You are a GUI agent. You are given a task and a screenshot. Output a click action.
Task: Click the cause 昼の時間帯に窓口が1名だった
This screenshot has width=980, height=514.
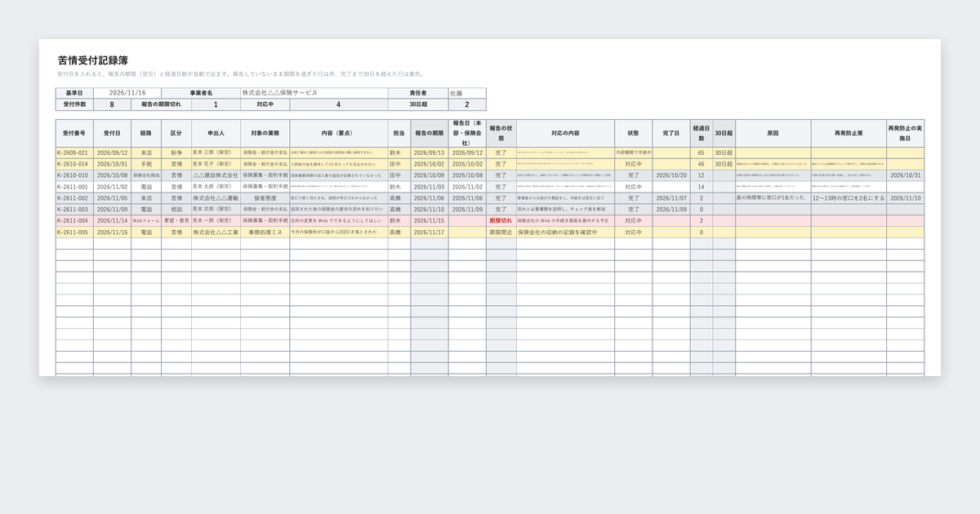point(773,198)
